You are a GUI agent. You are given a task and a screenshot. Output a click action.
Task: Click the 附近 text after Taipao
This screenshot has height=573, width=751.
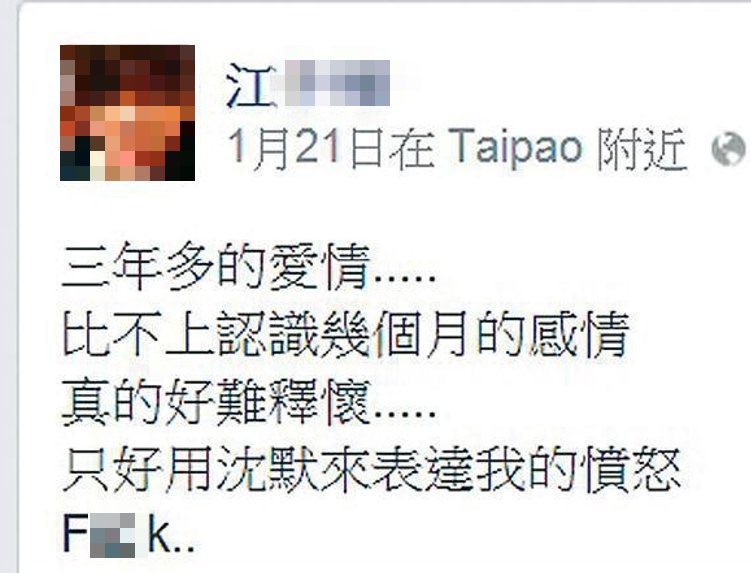point(642,149)
